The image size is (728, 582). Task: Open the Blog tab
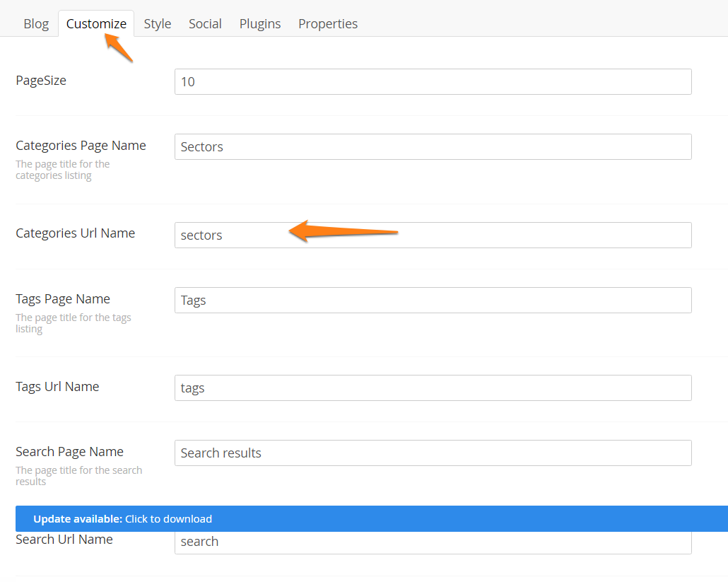36,23
